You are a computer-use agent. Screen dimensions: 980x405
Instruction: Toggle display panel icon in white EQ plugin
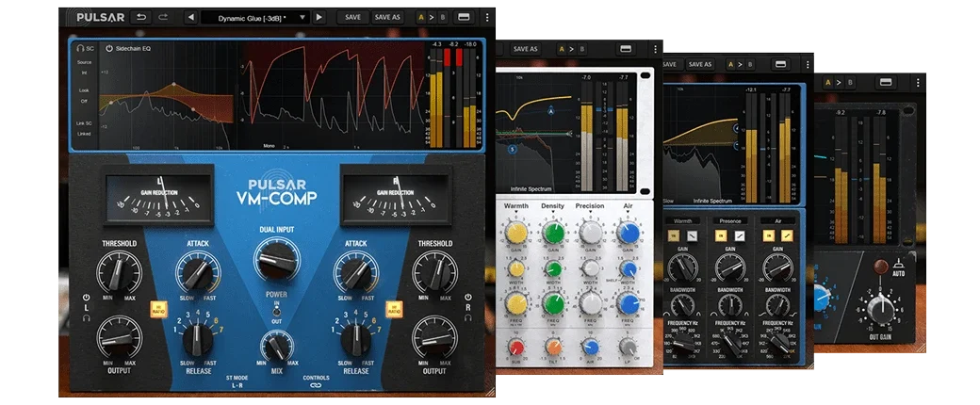626,49
